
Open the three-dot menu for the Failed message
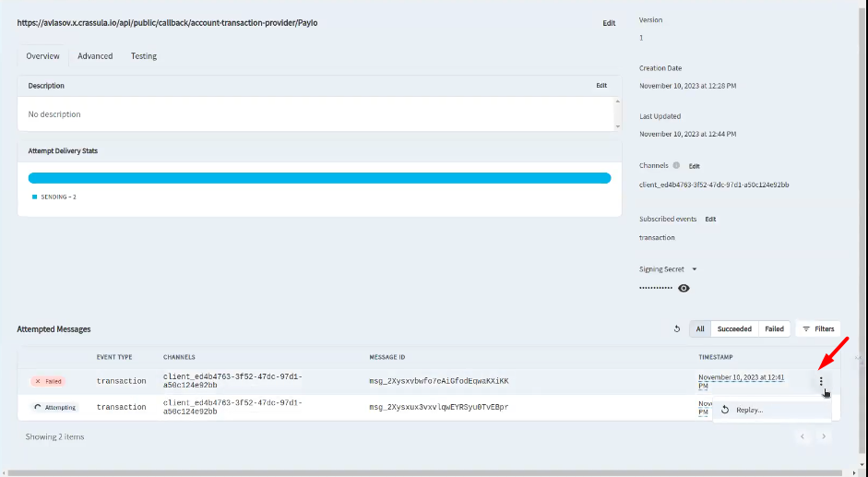click(x=821, y=381)
